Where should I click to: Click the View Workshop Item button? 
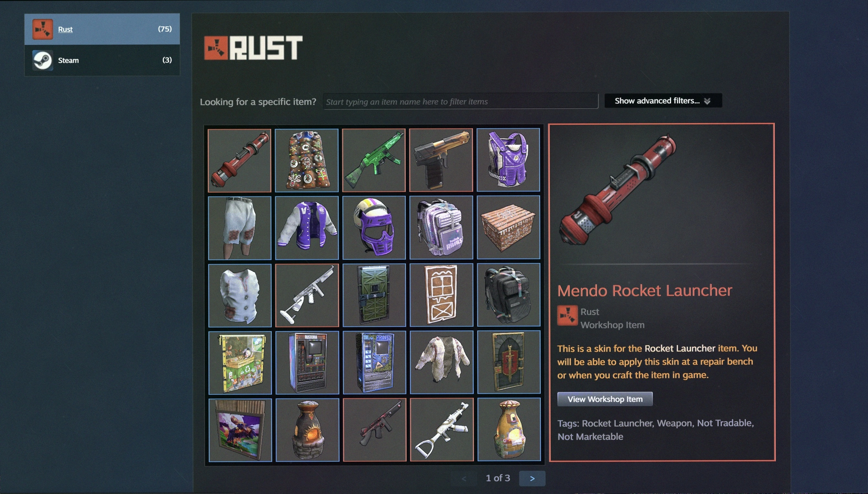(x=605, y=399)
